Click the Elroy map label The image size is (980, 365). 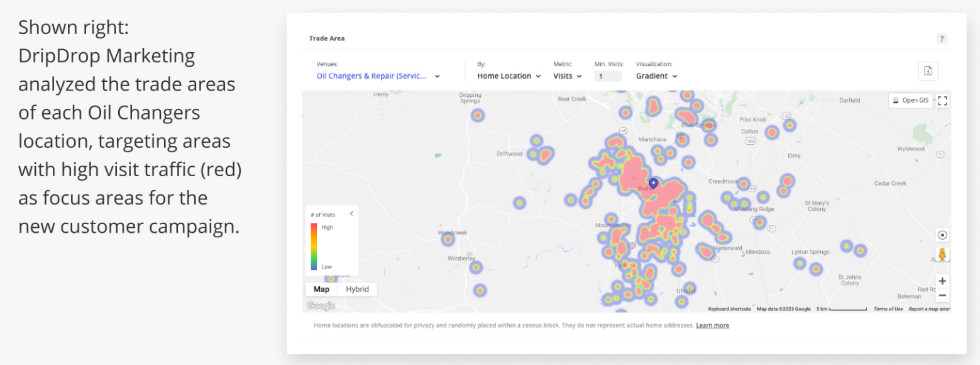tap(794, 155)
